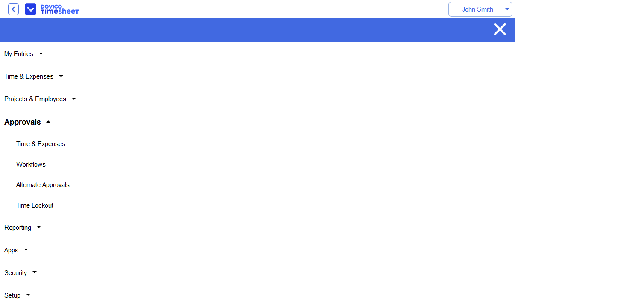Open the John Smith user dropdown

[x=480, y=9]
